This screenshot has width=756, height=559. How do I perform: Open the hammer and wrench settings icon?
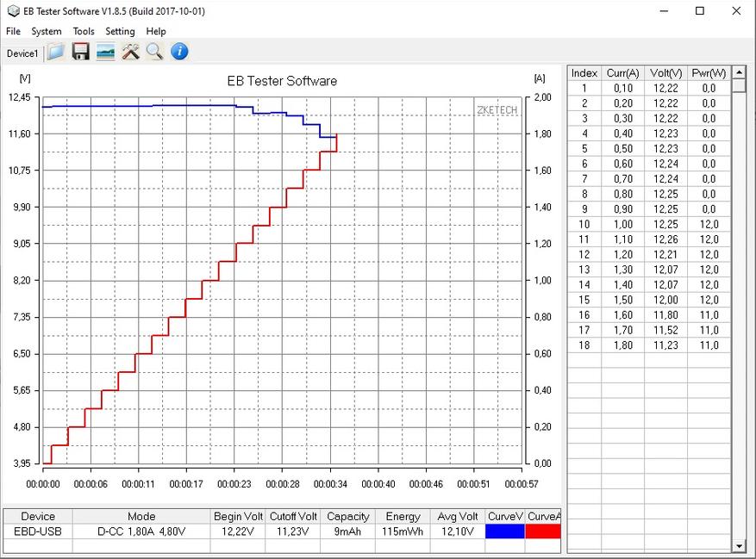point(130,52)
